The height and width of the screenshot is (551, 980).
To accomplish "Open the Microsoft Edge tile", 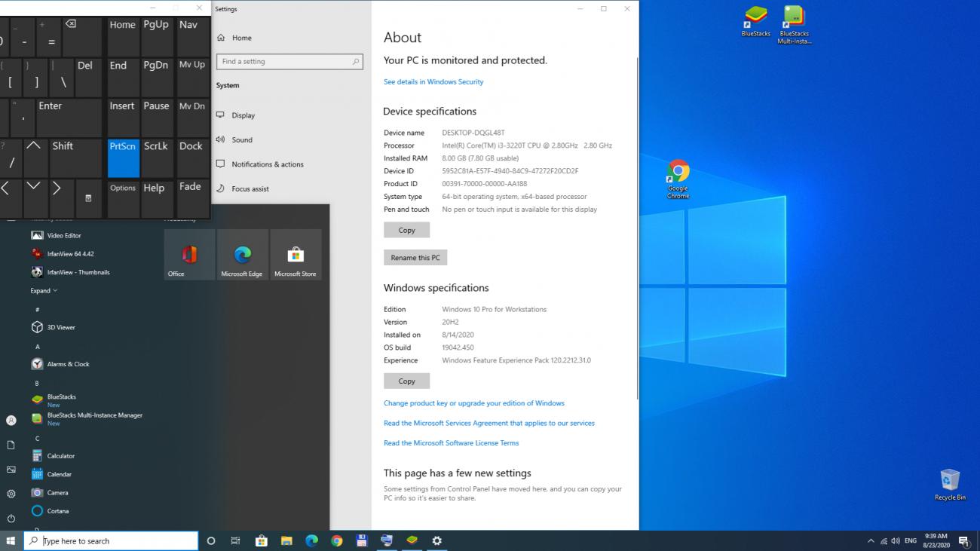I will pyautogui.click(x=242, y=255).
